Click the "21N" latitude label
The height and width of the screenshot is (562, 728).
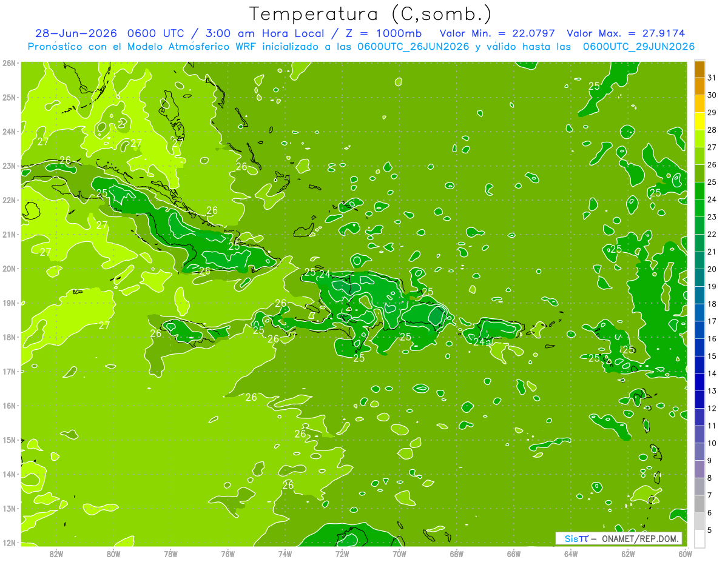(x=8, y=234)
